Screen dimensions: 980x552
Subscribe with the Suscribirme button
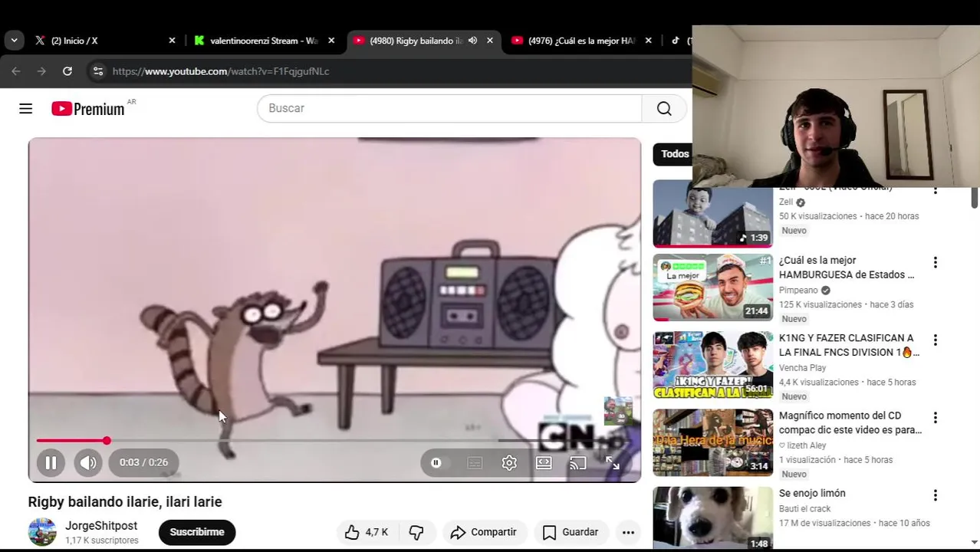[x=197, y=532]
